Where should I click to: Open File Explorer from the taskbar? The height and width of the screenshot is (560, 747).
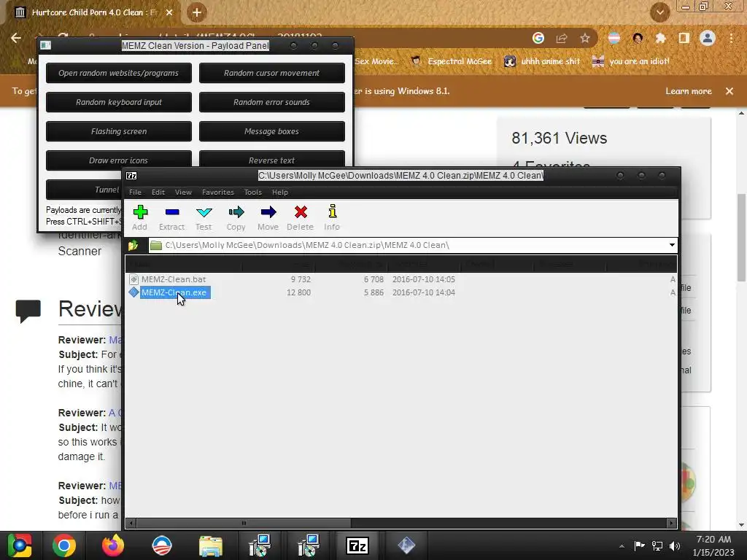pos(211,545)
